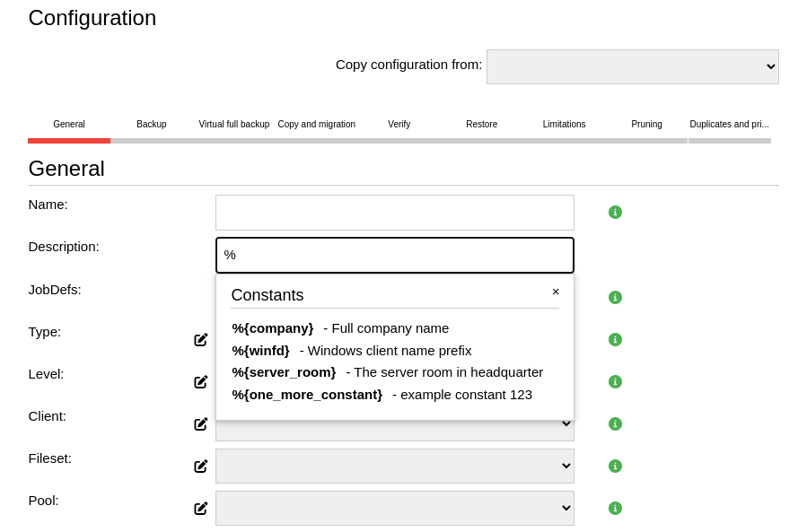
Task: Click the edit icon beside Pool
Action: [201, 509]
